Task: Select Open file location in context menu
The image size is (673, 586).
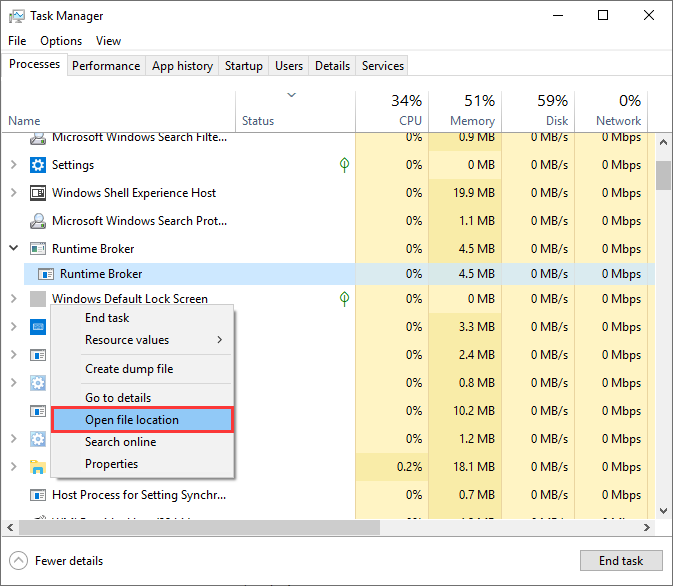Action: [x=142, y=420]
